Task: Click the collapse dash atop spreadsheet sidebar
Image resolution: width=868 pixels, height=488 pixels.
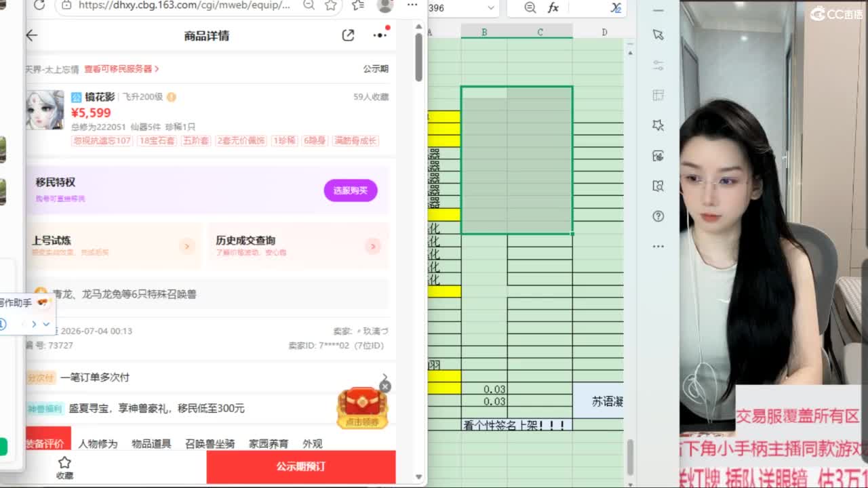Action: click(x=658, y=11)
